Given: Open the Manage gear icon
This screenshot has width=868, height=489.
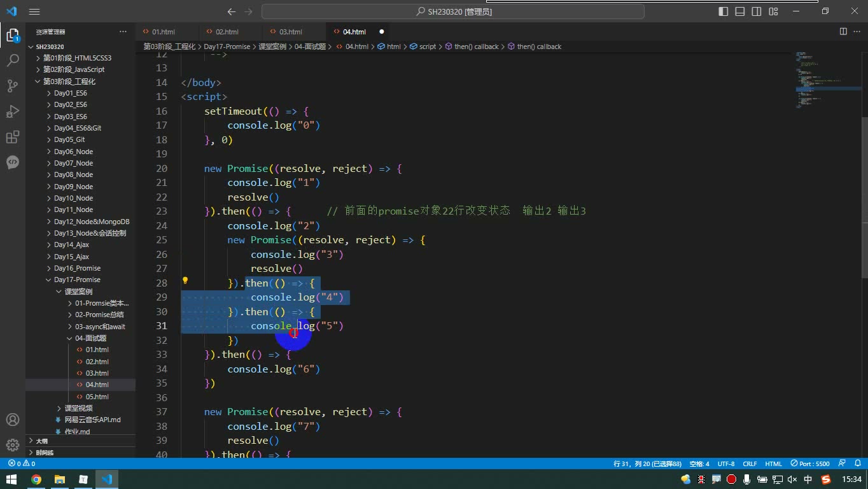Looking at the screenshot, I should [13, 444].
